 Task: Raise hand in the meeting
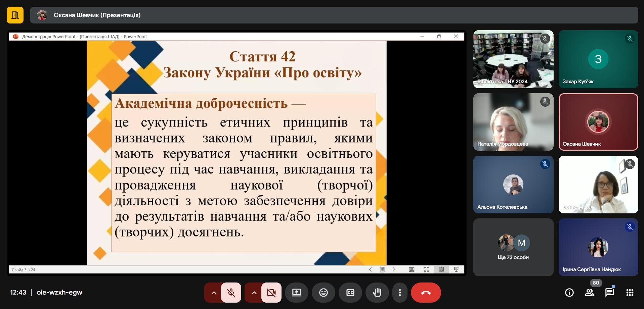pos(377,293)
